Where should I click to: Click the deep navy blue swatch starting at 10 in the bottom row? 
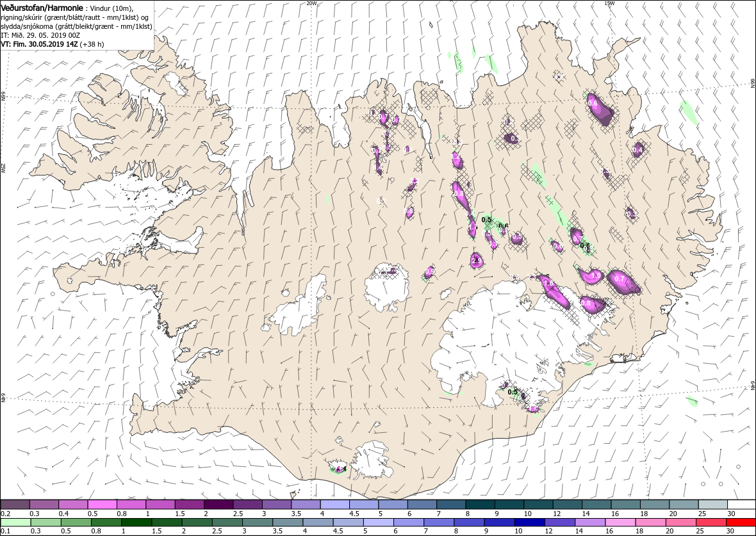click(530, 523)
